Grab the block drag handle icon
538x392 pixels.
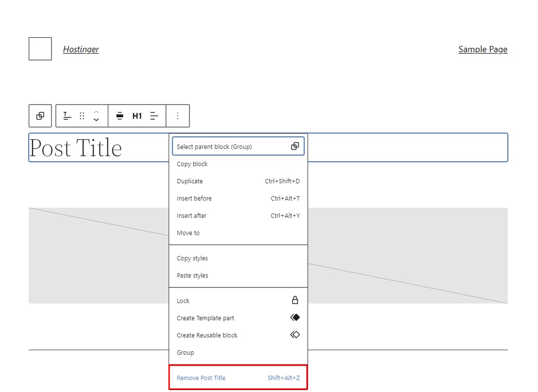pos(82,116)
